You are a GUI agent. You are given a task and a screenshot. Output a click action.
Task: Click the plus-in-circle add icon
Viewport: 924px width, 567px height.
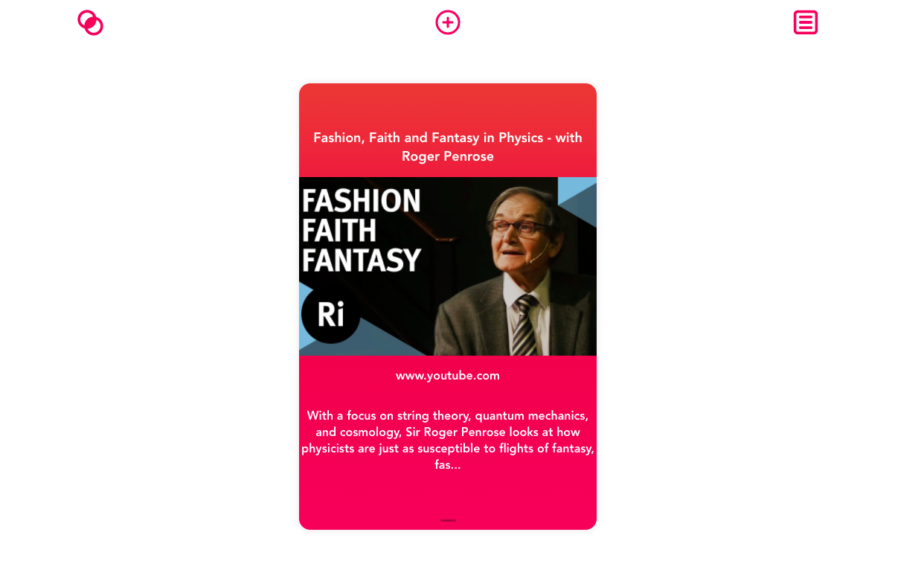tap(448, 22)
